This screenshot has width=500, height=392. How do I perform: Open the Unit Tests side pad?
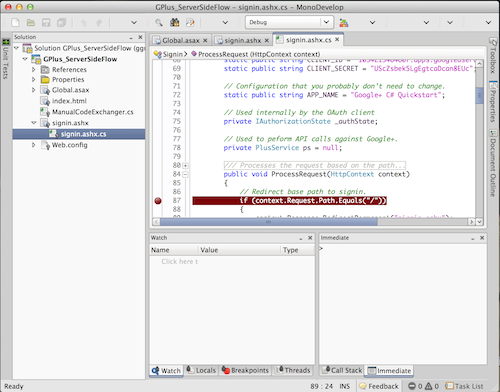pyautogui.click(x=6, y=59)
